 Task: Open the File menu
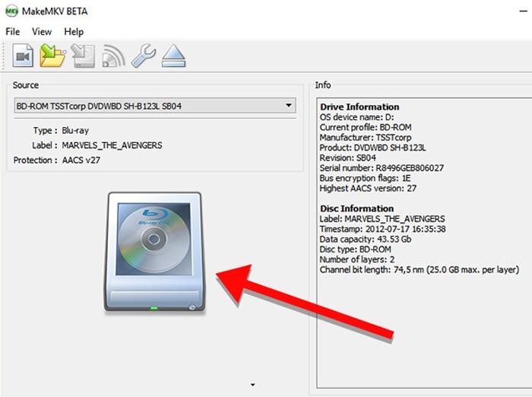point(13,32)
